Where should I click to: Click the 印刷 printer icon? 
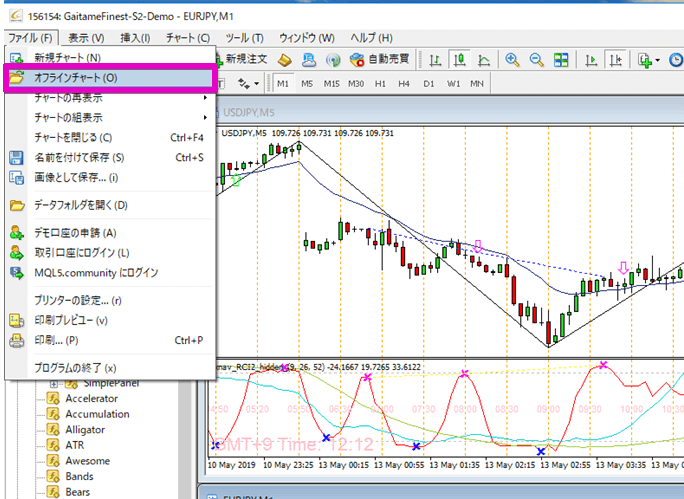pyautogui.click(x=17, y=340)
